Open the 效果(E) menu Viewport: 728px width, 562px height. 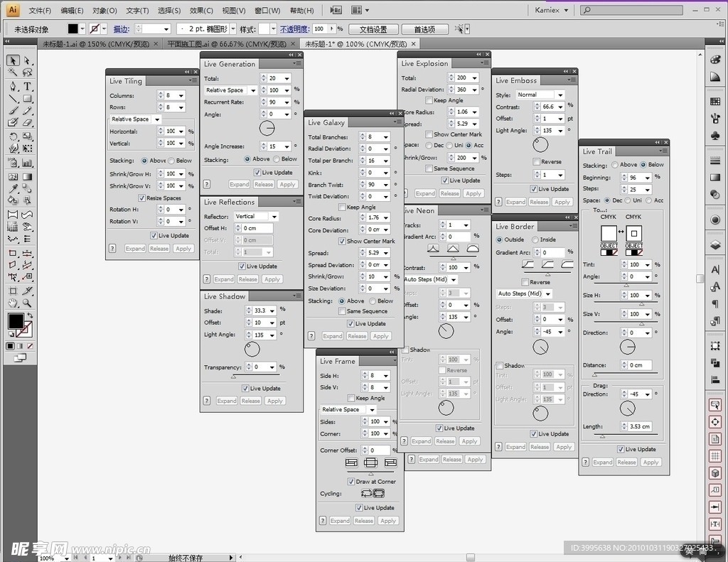tap(201, 11)
